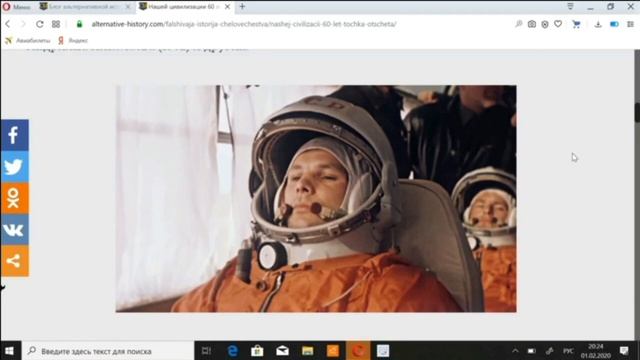
Task: Open the search magnifier in address bar
Action: 519,24
